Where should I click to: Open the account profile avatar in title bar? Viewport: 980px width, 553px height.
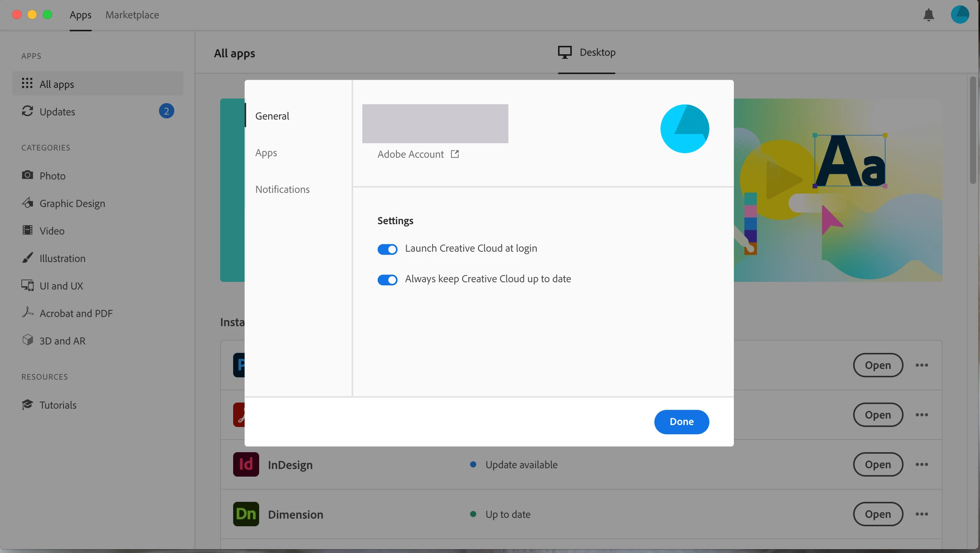click(x=959, y=15)
